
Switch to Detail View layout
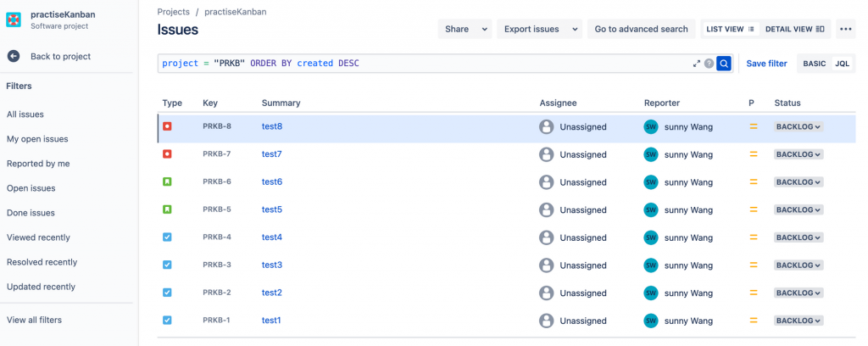[794, 29]
